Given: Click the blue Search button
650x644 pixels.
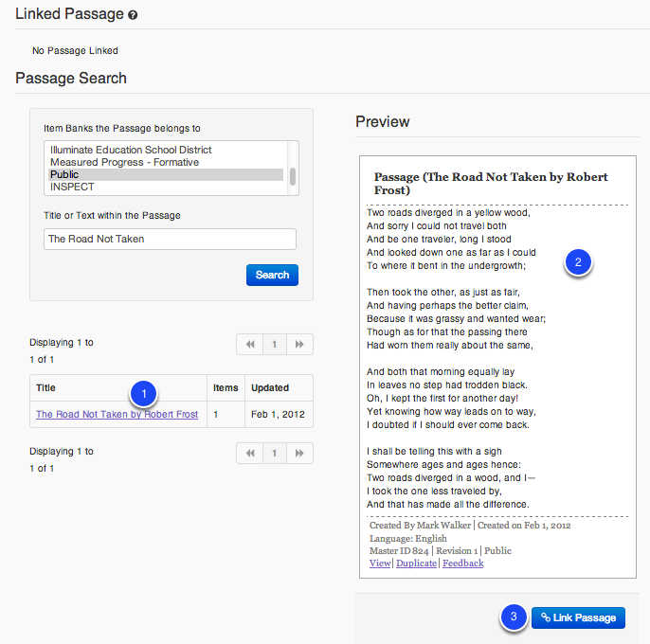Looking at the screenshot, I should click(272, 276).
